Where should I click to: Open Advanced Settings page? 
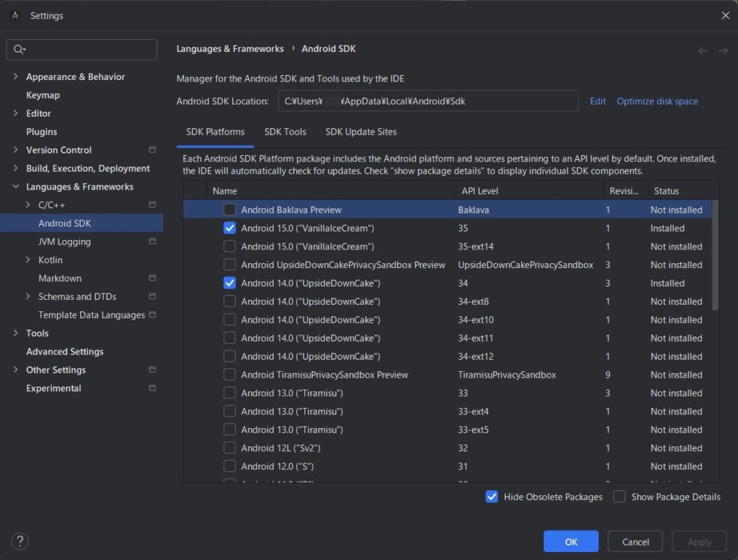(x=65, y=352)
